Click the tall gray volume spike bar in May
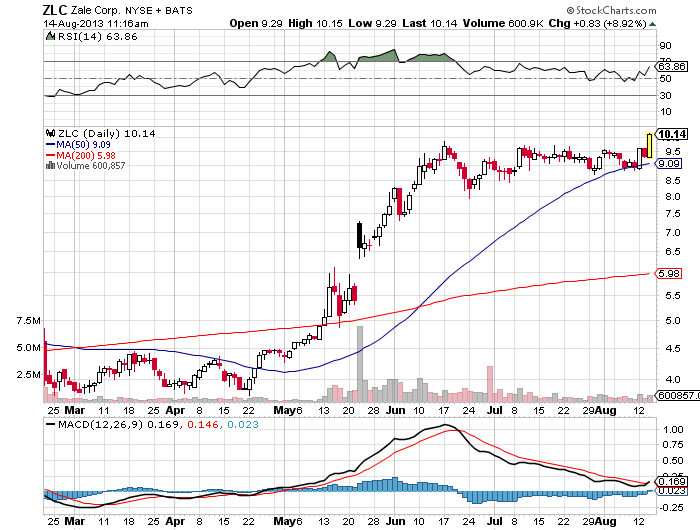Image resolution: width=700 pixels, height=530 pixels. pos(360,364)
